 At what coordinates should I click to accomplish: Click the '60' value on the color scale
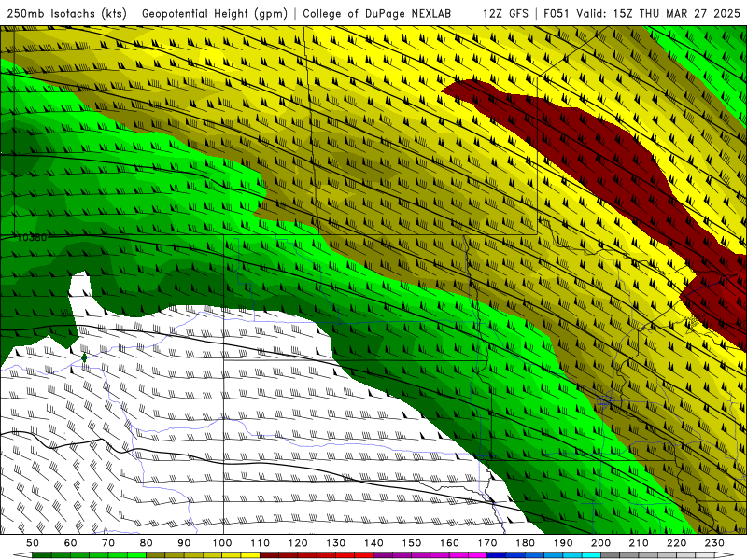click(71, 543)
